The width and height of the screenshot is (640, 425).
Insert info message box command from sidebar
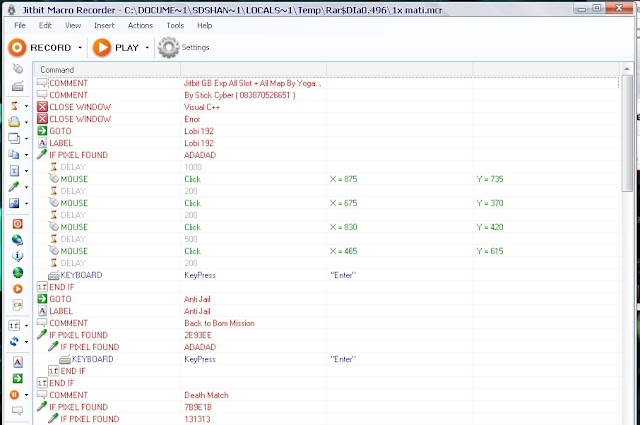point(18,256)
